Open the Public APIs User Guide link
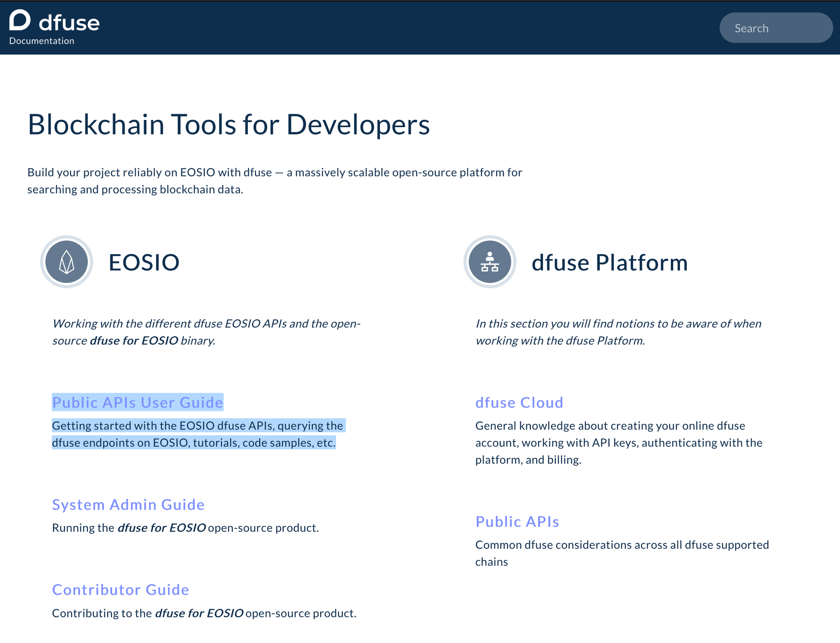This screenshot has width=840, height=643. 138,403
